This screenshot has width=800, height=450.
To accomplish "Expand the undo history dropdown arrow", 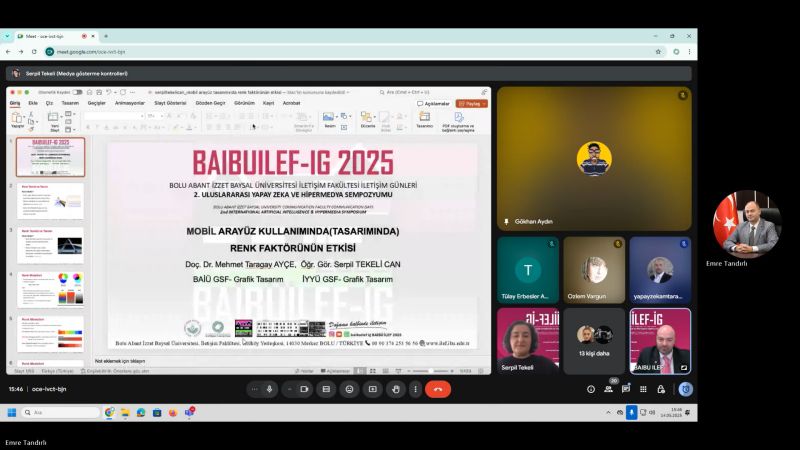I will click(115, 92).
